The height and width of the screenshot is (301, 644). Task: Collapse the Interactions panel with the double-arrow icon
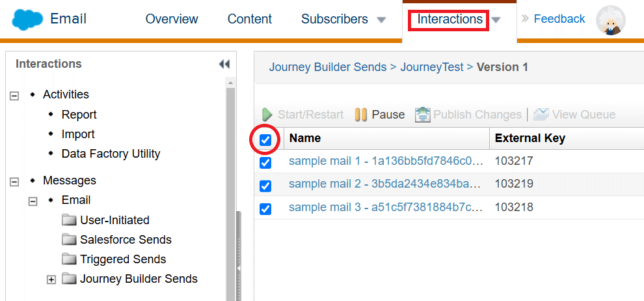[x=224, y=64]
